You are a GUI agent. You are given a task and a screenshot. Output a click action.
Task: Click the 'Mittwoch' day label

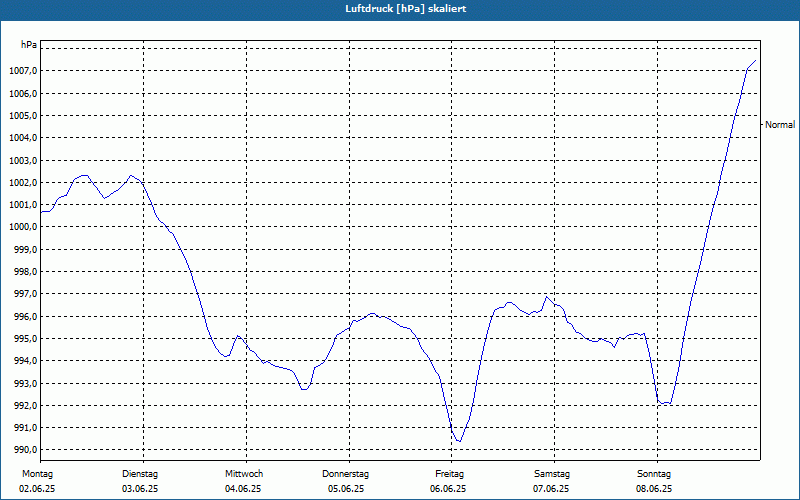tap(244, 474)
